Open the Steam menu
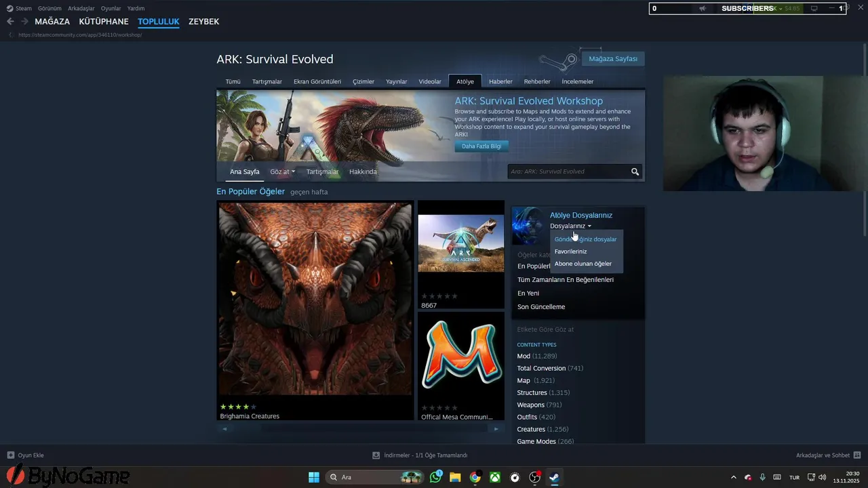This screenshot has width=868, height=488. coord(24,8)
